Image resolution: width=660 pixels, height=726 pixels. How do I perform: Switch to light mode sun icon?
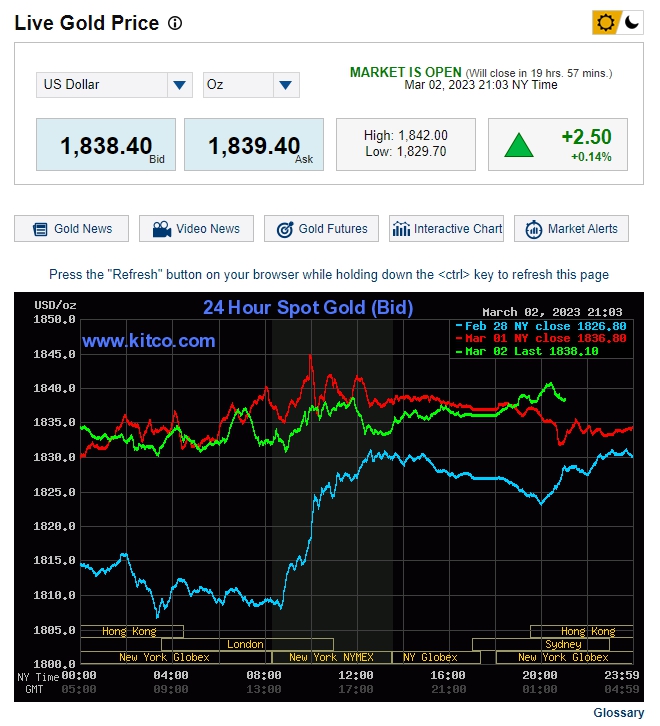coord(605,22)
